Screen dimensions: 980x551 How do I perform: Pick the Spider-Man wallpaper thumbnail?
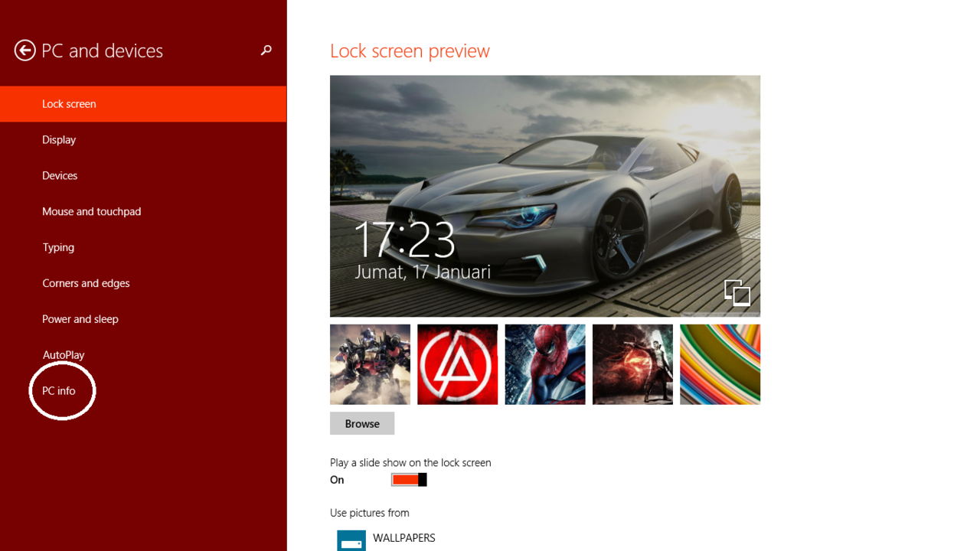coord(545,364)
